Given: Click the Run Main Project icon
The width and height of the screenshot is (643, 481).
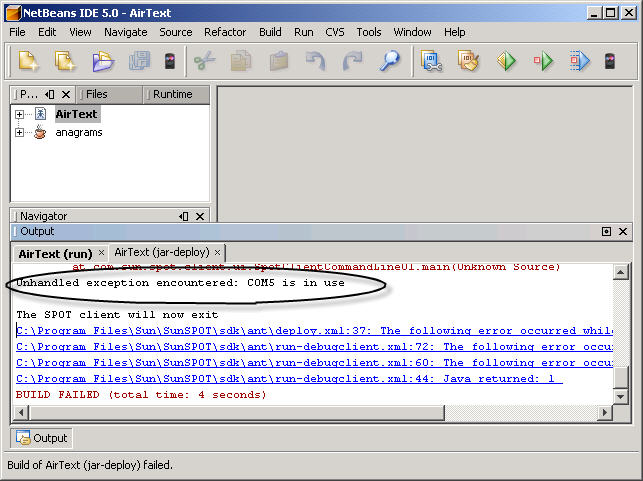Looking at the screenshot, I should coord(506,61).
